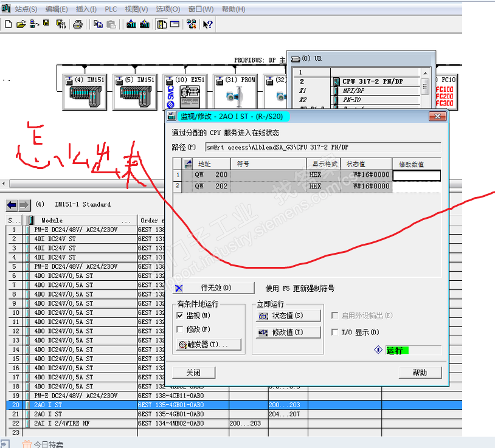This screenshot has width=495, height=448.
Task: Open the 触发器(T)... settings button
Action: coord(209,345)
